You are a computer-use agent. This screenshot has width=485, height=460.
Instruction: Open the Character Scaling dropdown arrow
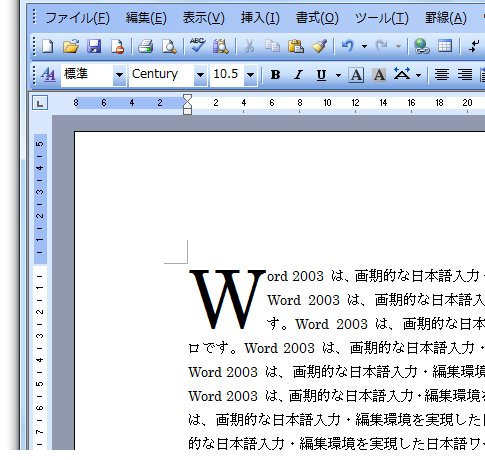point(419,75)
